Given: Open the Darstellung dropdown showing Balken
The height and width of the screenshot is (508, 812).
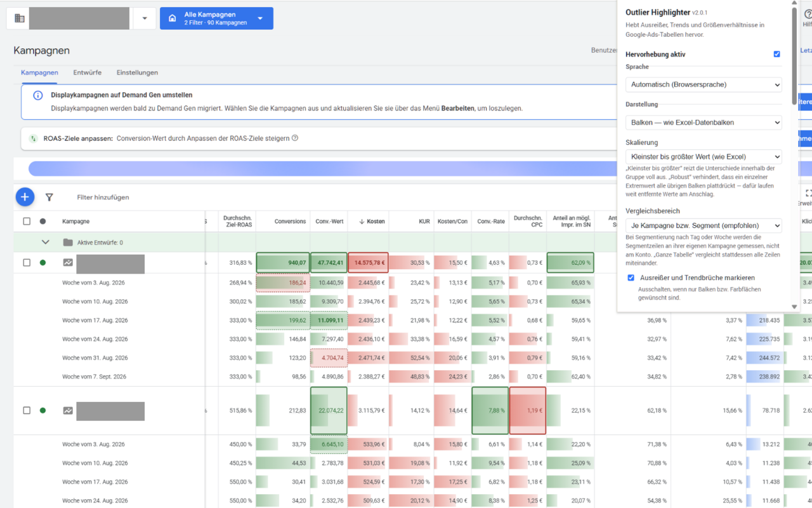Looking at the screenshot, I should click(x=704, y=123).
